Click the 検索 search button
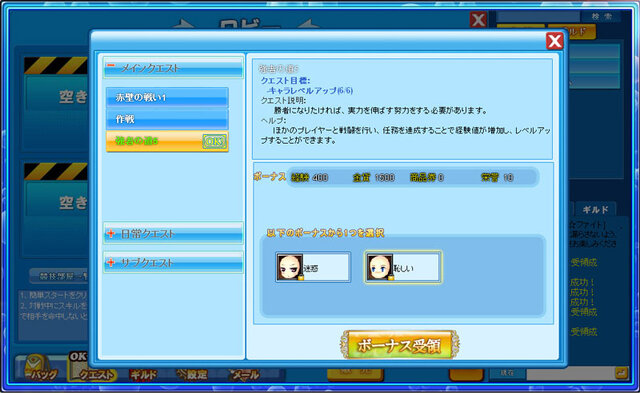The image size is (640, 393). coord(602,16)
